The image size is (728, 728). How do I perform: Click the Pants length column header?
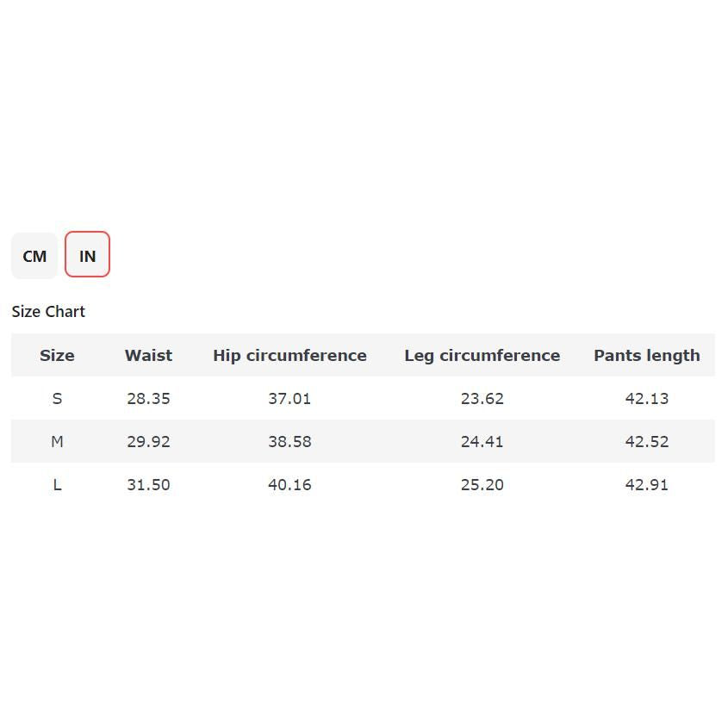646,355
